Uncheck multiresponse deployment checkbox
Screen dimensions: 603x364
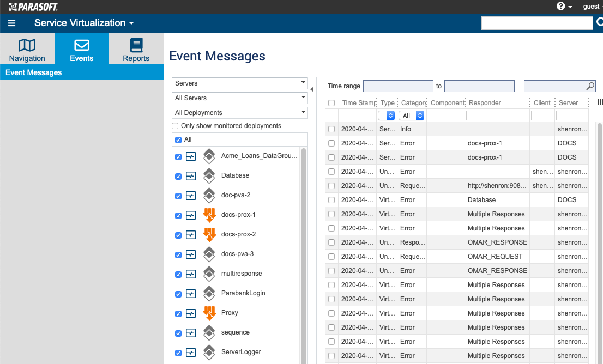[x=178, y=275]
